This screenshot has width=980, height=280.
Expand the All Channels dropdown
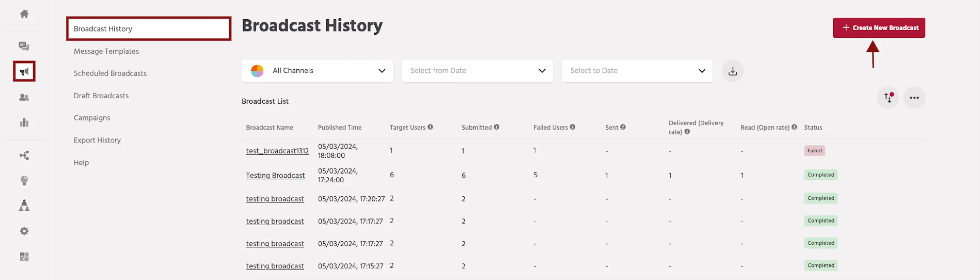tap(317, 71)
